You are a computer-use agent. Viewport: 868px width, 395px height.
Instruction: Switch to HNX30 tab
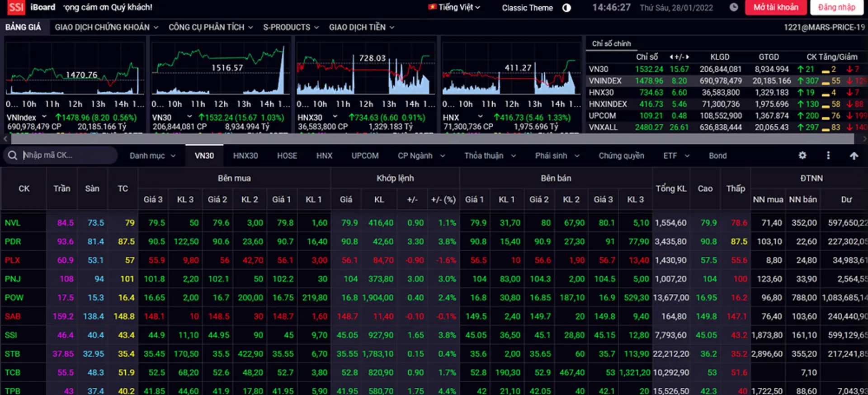point(245,156)
